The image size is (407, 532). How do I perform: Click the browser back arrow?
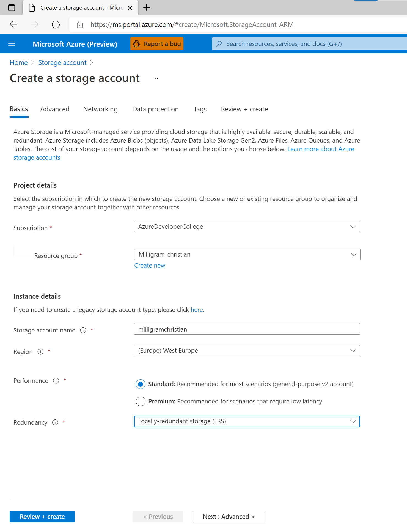click(13, 24)
